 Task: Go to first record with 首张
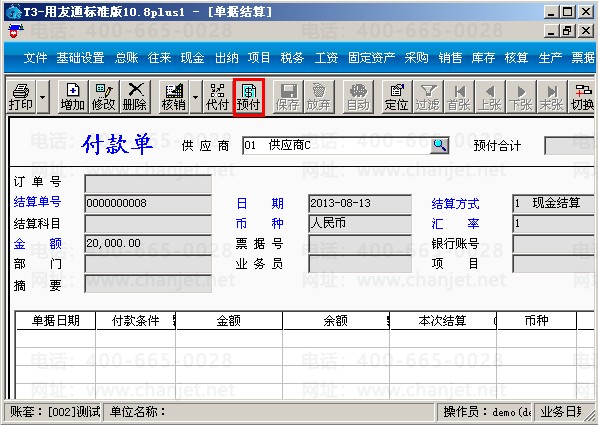point(459,97)
